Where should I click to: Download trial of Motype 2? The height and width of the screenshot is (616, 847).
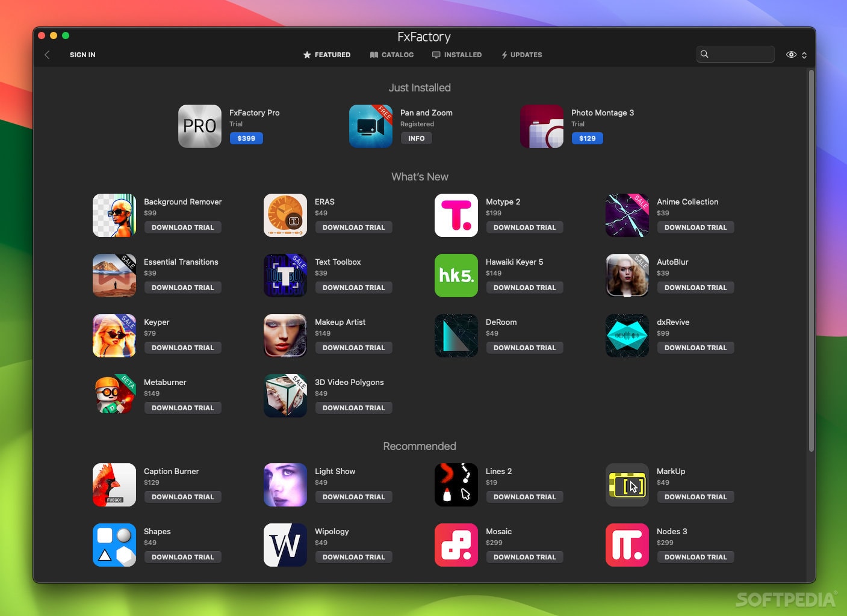point(525,227)
